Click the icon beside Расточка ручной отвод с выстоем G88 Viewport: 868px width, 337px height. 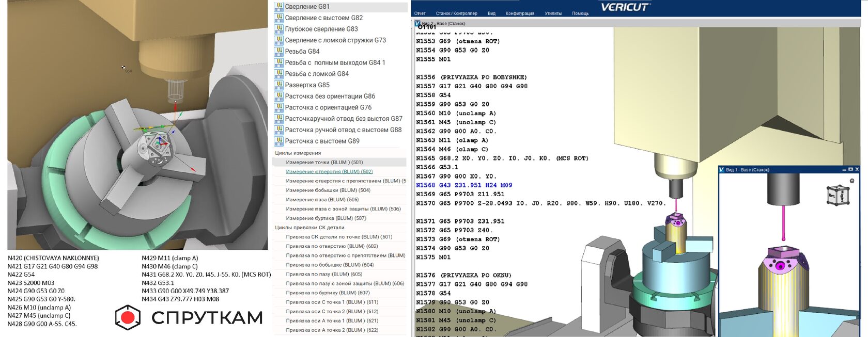(x=279, y=130)
